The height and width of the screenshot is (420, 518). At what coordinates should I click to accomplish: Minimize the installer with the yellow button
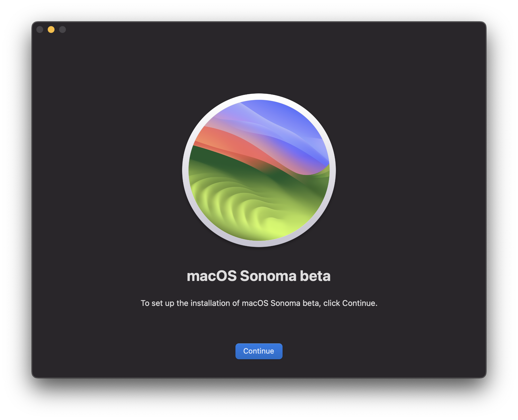[51, 30]
